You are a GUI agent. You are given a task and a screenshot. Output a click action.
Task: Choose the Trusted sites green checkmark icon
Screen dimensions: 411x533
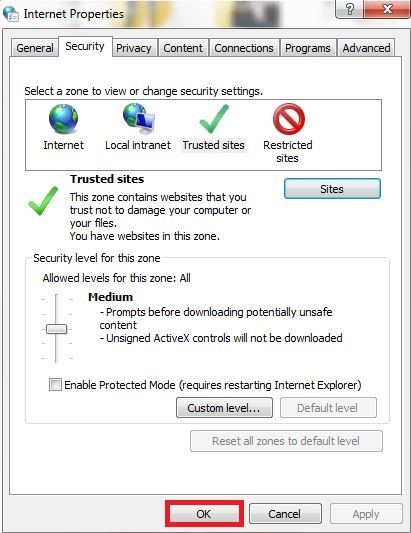point(214,119)
